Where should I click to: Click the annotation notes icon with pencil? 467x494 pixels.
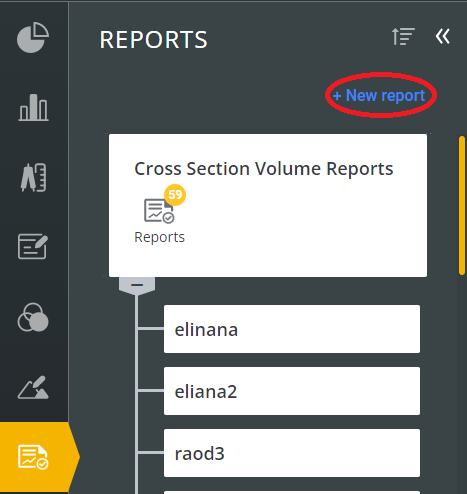(33, 247)
